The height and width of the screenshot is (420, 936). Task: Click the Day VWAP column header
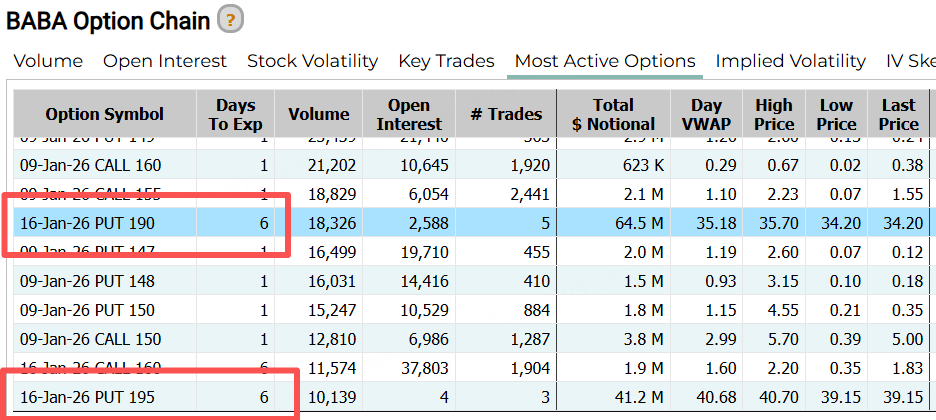[709, 114]
